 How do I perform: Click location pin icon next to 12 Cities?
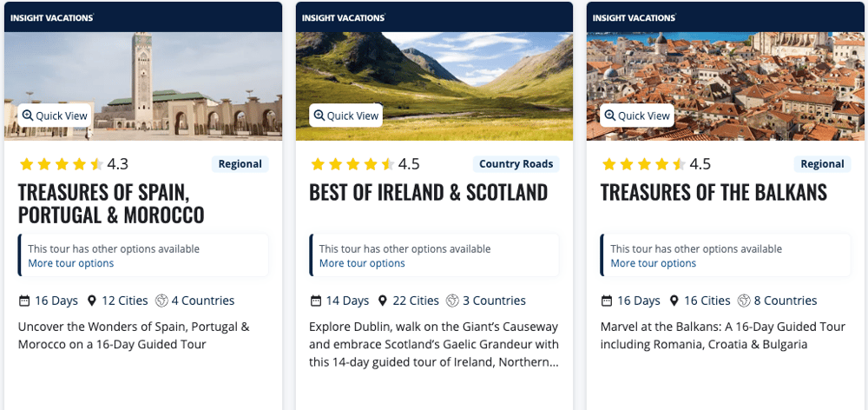pyautogui.click(x=91, y=301)
